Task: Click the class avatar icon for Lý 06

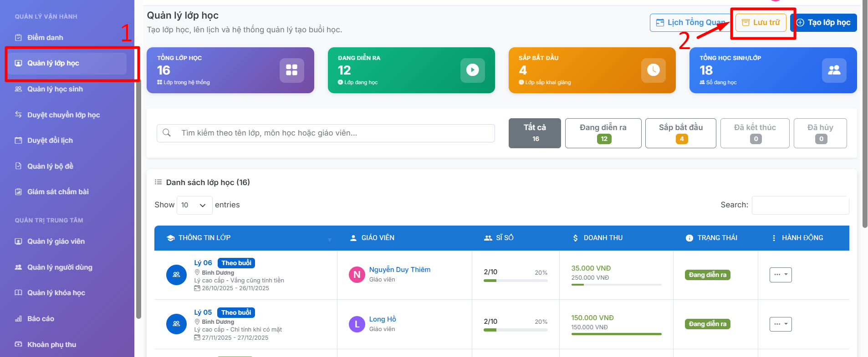Action: point(176,275)
